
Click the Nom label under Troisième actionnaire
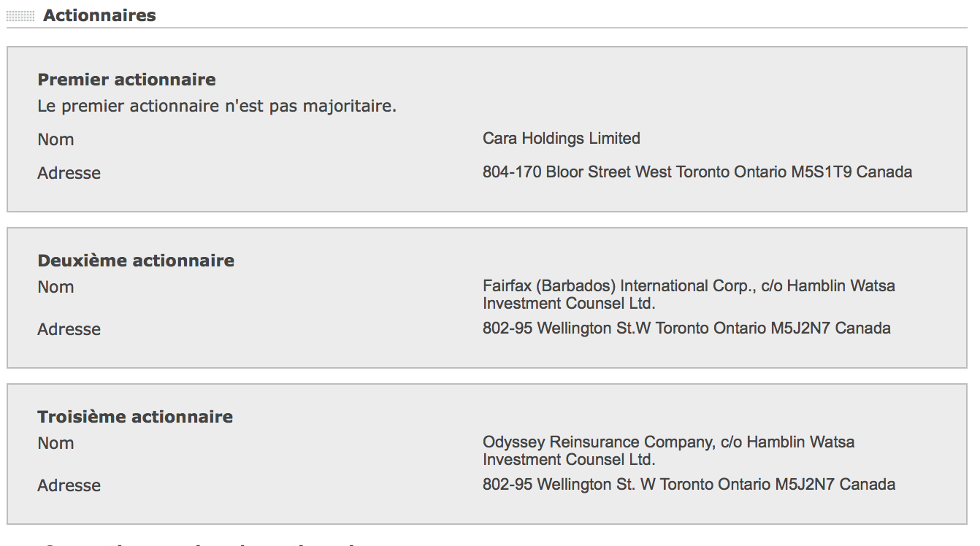click(x=55, y=443)
